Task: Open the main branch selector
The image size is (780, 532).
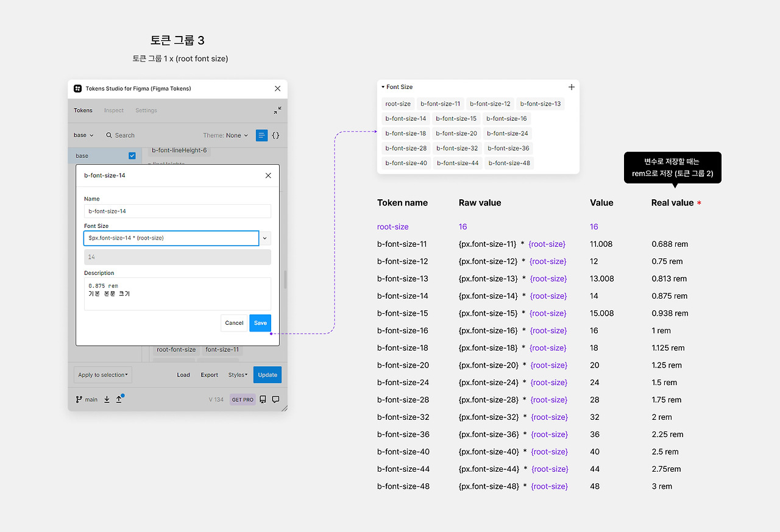Action: (87, 400)
